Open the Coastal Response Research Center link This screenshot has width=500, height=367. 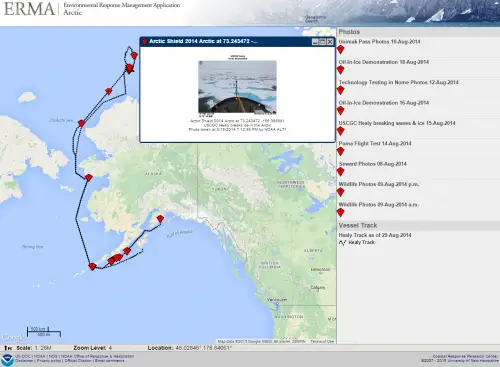[465, 356]
